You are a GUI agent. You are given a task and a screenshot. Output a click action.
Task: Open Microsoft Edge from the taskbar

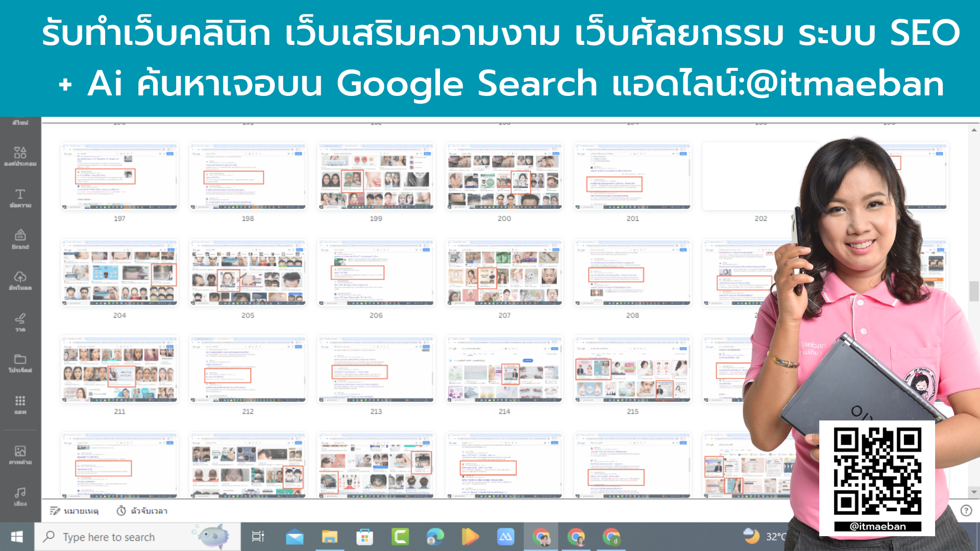click(435, 537)
